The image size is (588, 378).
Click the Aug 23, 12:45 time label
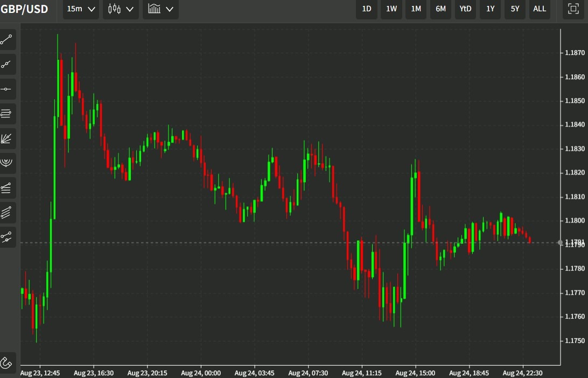[40, 373]
